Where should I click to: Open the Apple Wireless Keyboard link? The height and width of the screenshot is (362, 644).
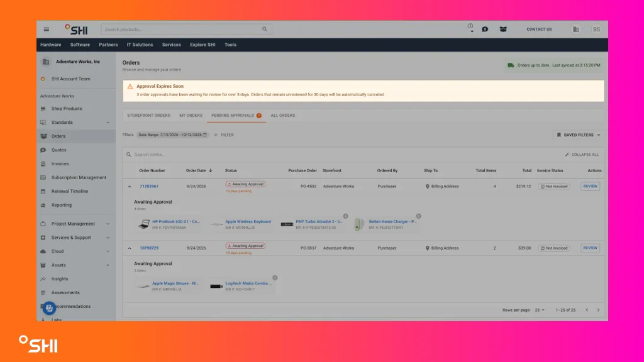click(x=248, y=222)
